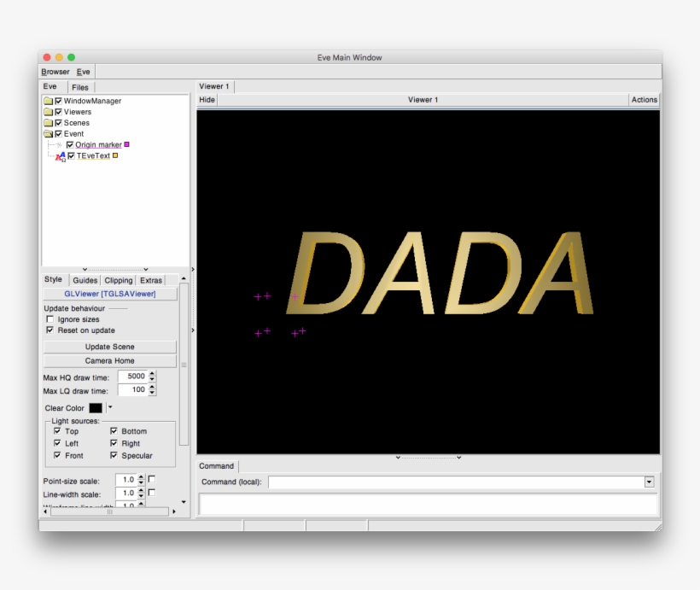Click the Scenes folder icon
Image resolution: width=700 pixels, height=590 pixels.
coord(48,123)
